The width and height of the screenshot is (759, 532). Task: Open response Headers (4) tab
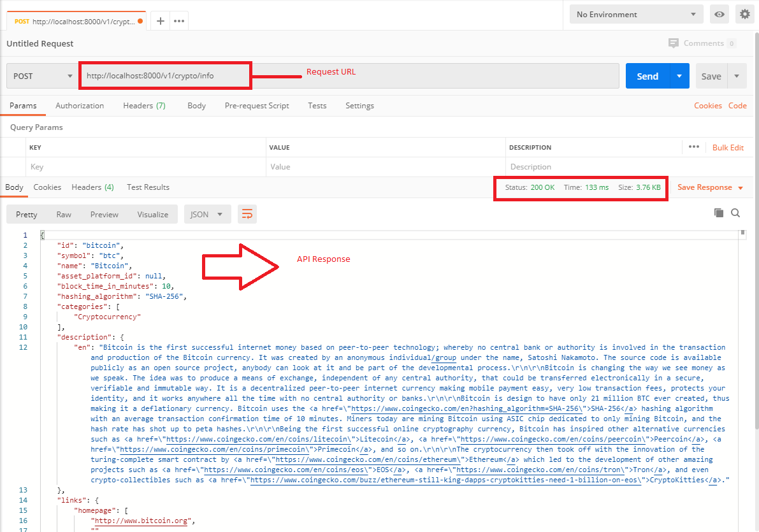click(92, 187)
